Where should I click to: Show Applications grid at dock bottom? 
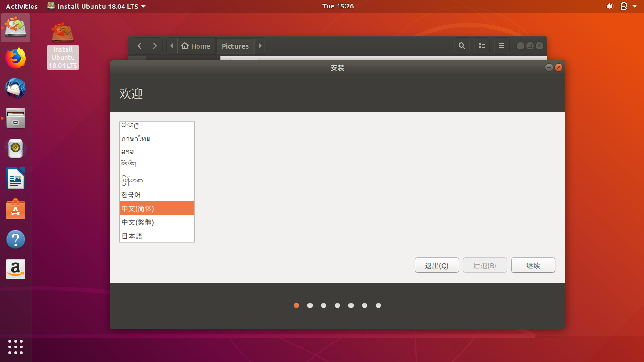(x=16, y=346)
